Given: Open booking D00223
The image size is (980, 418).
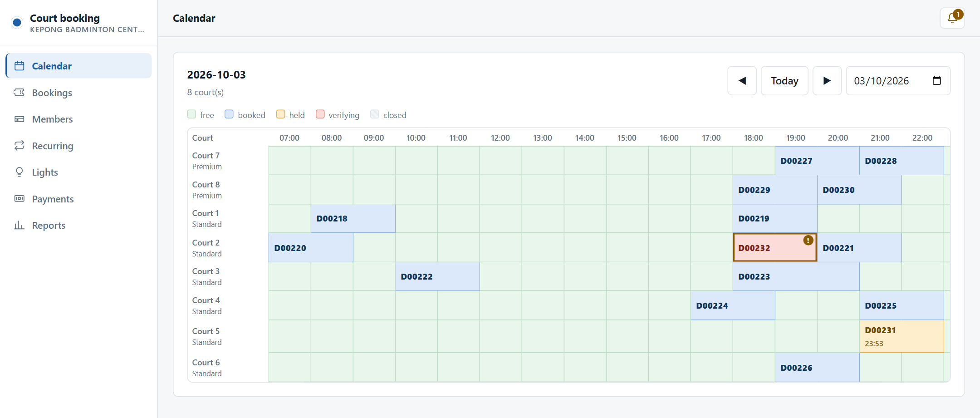Looking at the screenshot, I should click(x=796, y=276).
